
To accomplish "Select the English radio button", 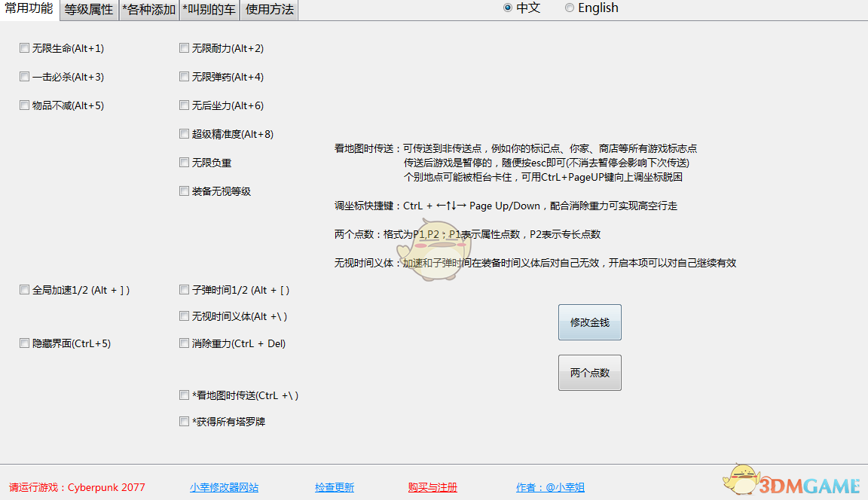I will 570,8.
